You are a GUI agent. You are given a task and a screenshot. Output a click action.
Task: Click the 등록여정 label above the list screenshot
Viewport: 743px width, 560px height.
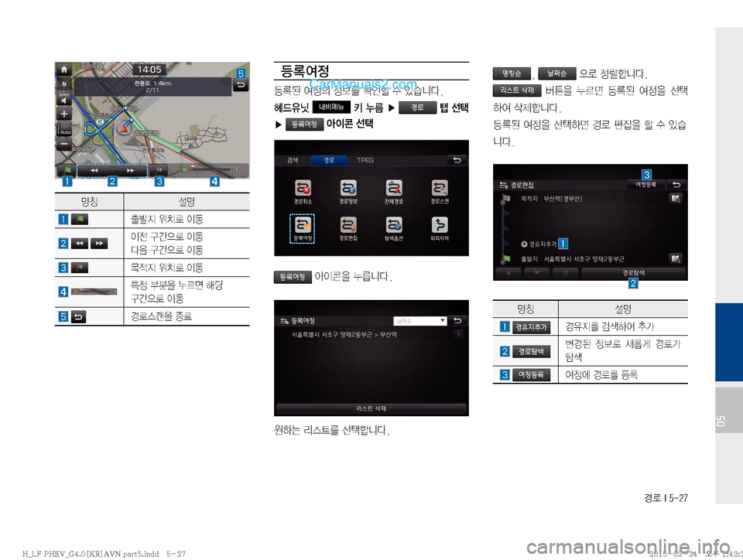[293, 277]
